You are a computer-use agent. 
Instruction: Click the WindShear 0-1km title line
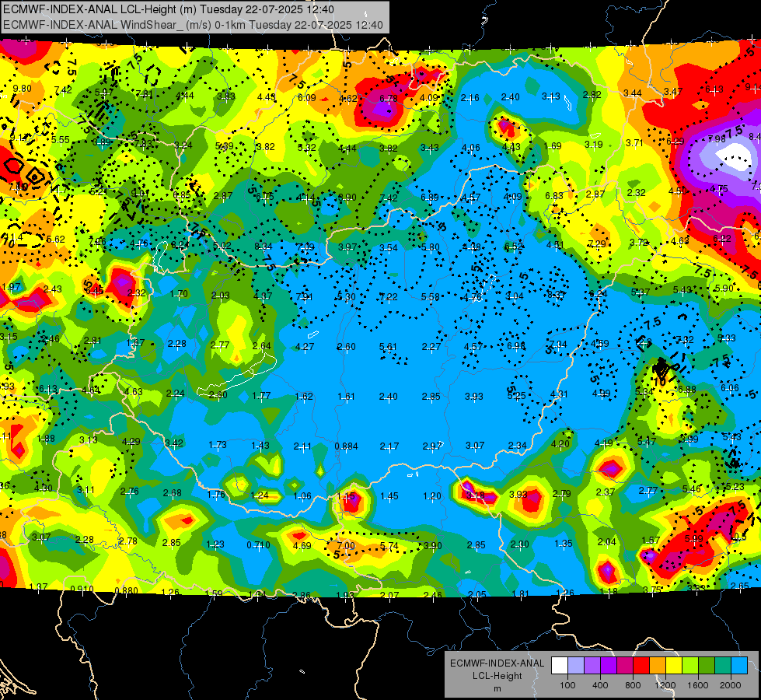(193, 25)
